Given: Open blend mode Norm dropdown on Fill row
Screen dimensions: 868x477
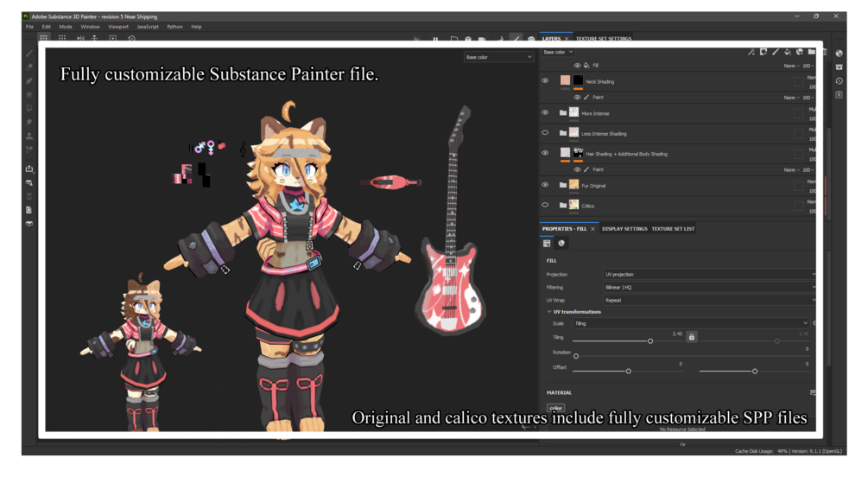Looking at the screenshot, I should point(792,66).
